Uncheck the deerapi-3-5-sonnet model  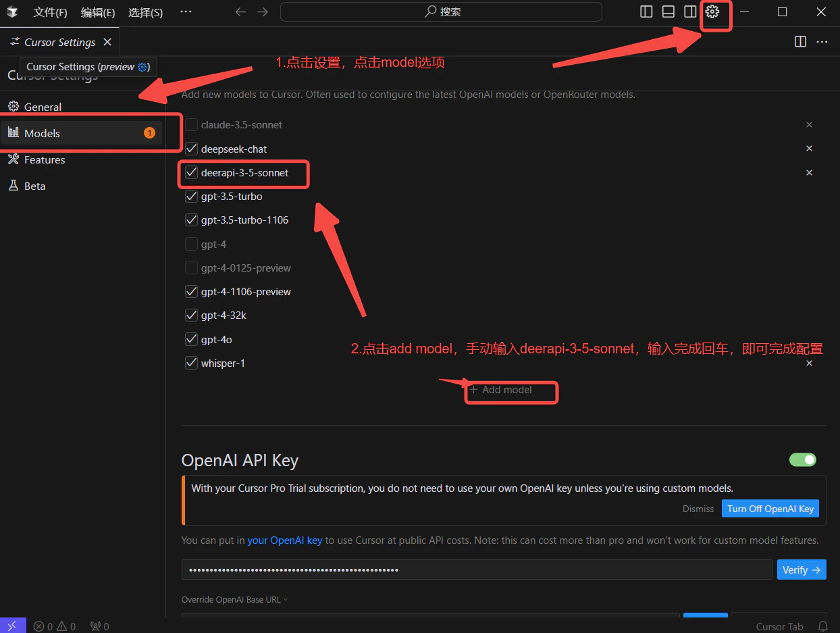[x=191, y=173]
